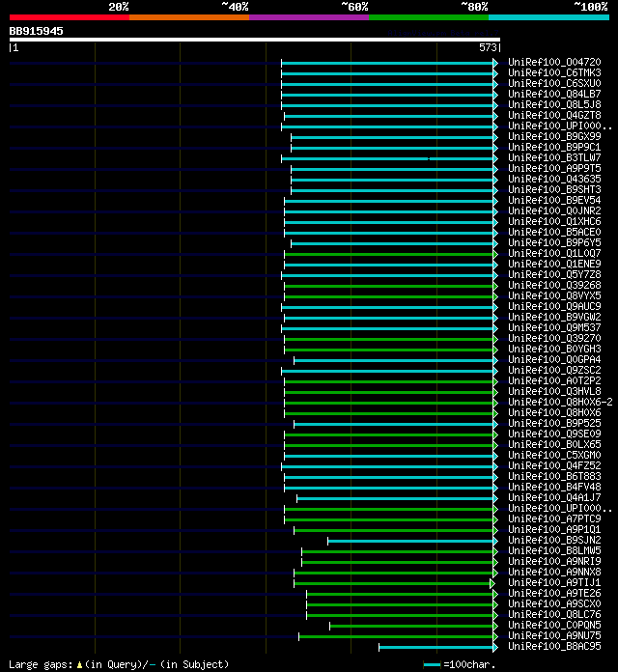This screenshot has width=618, height=672.
Task: Select label UniRef100_A9P9T5
Action: (554, 168)
